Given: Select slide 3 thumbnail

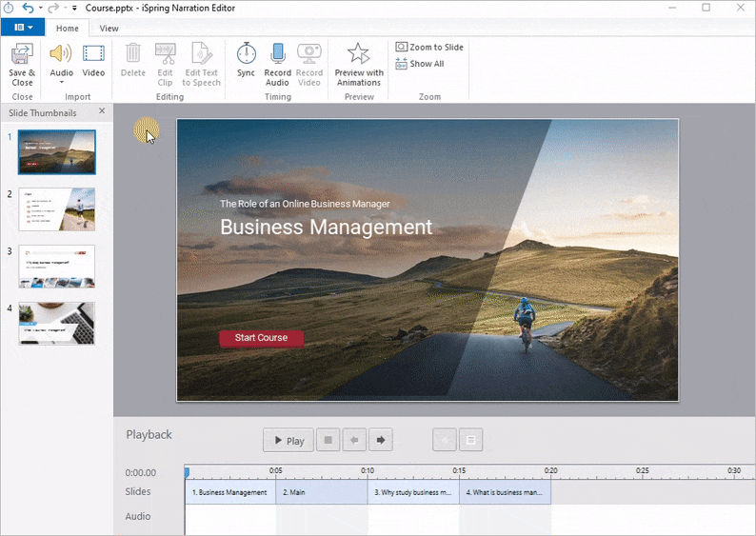Looking at the screenshot, I should coord(57,267).
